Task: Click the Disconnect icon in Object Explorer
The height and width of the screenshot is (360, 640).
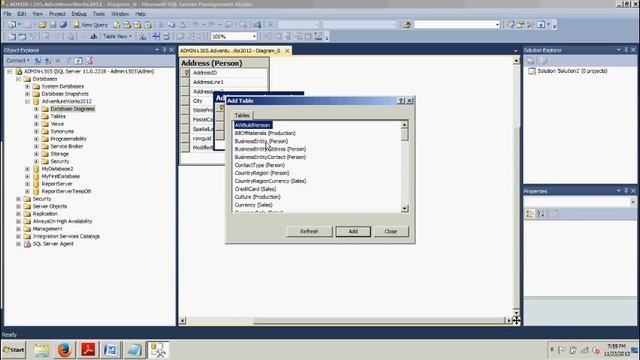Action: point(47,61)
